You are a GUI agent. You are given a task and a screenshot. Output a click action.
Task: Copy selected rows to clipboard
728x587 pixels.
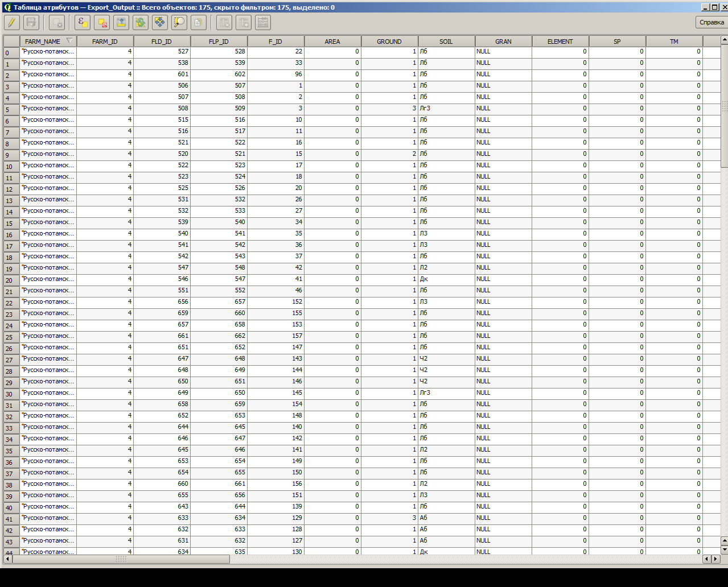coord(198,23)
